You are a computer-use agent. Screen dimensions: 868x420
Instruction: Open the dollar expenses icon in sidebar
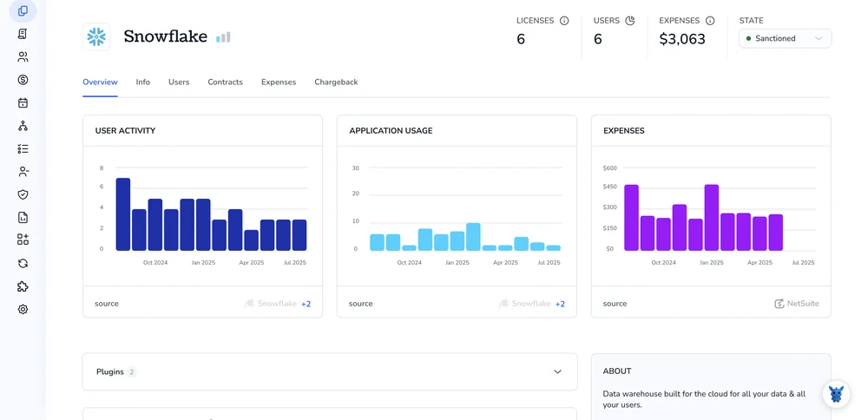click(23, 80)
